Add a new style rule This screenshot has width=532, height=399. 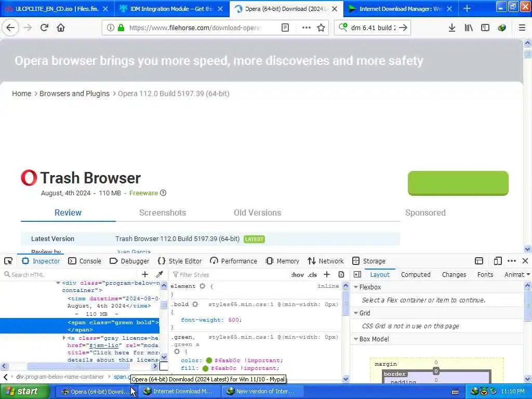(327, 274)
